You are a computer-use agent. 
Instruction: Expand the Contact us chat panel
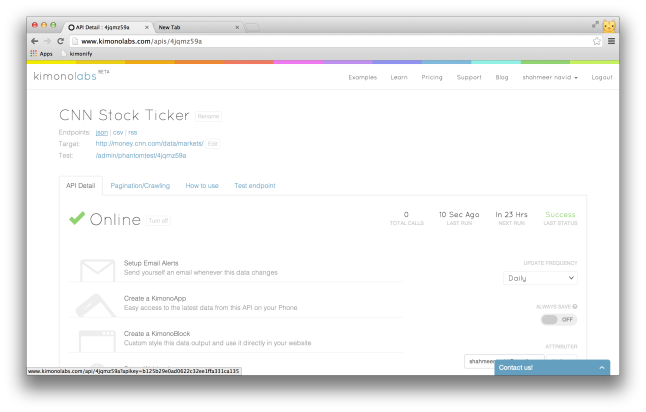(x=552, y=368)
